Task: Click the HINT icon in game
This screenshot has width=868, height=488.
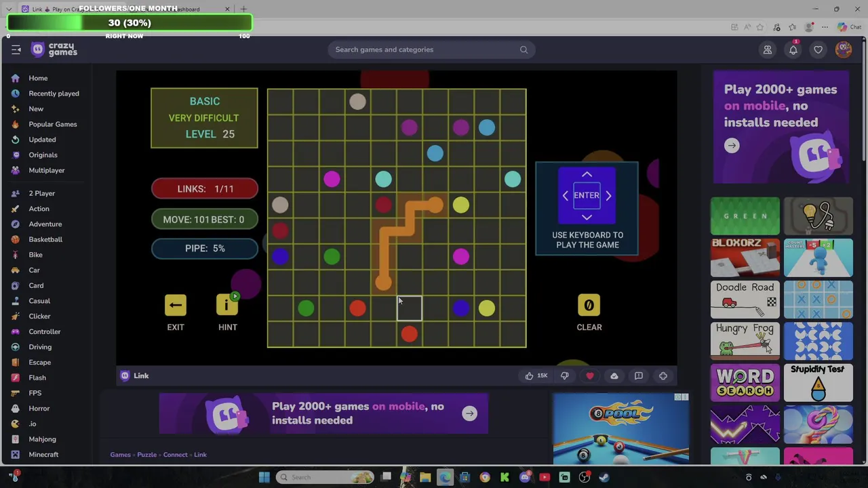Action: click(x=227, y=305)
